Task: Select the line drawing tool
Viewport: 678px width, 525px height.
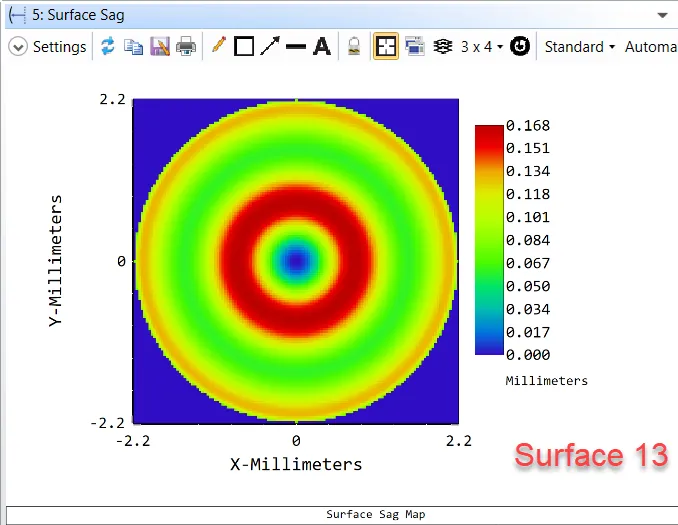Action: 295,47
